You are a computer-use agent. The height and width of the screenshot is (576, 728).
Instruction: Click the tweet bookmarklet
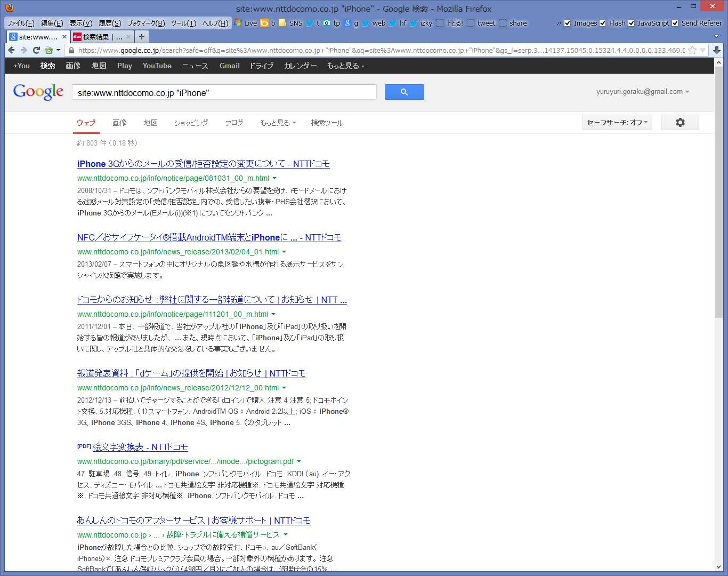click(x=481, y=23)
